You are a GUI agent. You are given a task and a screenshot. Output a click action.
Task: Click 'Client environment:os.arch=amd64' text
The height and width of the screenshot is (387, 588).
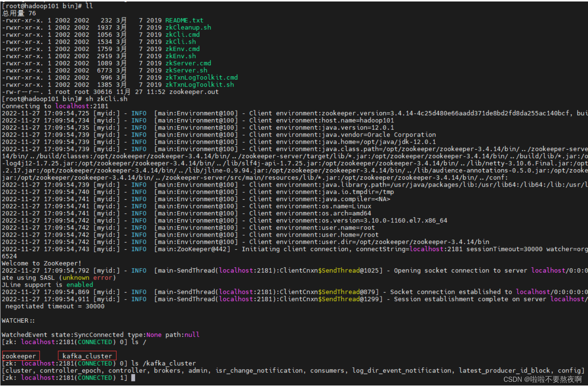[x=310, y=213]
